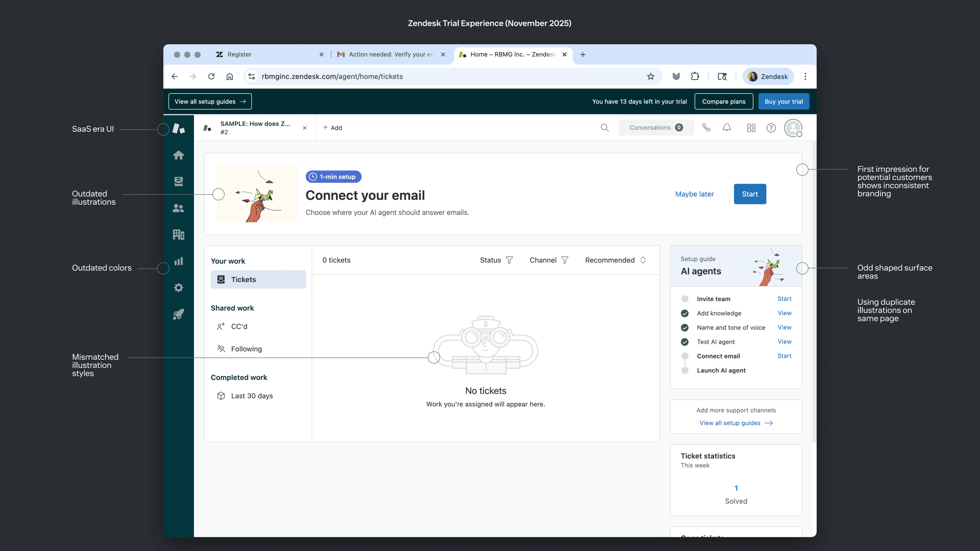Open the Home icon in sidebar
The image size is (980, 551).
178,155
